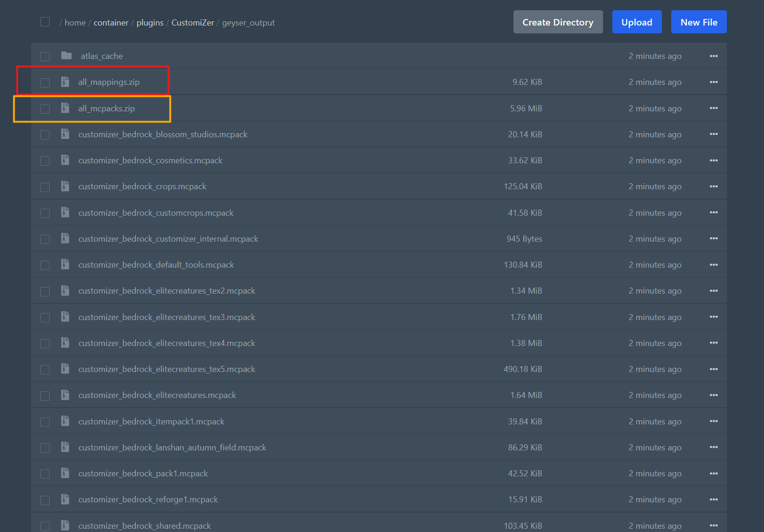Click the 490.18 KiB size value
This screenshot has width=764, height=532.
pos(523,369)
